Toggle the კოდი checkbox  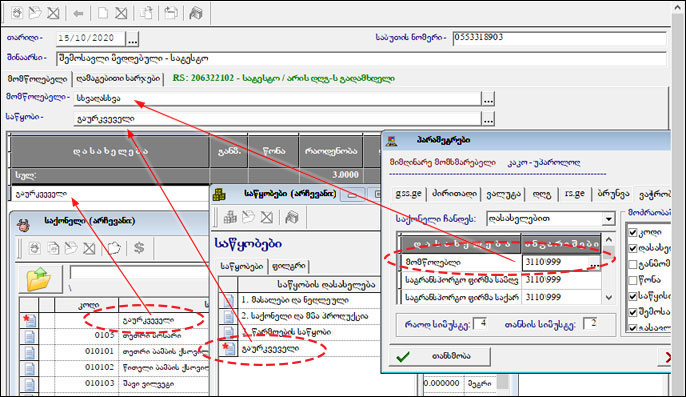point(633,232)
